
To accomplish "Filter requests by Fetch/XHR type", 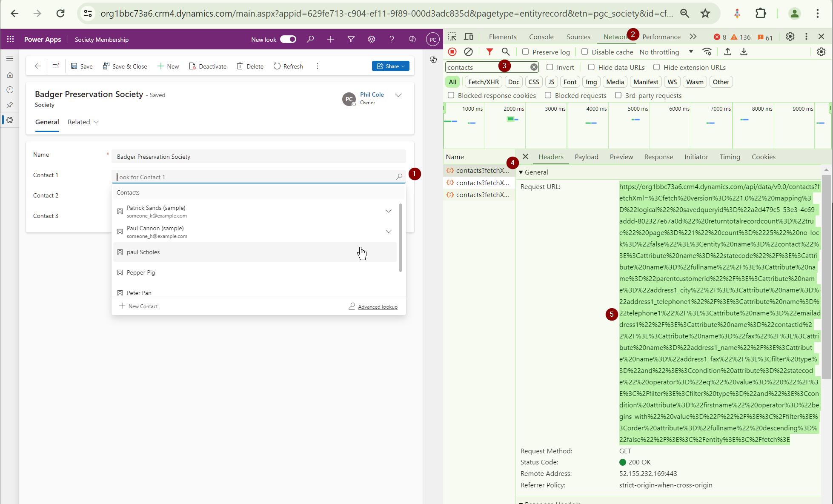I will point(484,82).
